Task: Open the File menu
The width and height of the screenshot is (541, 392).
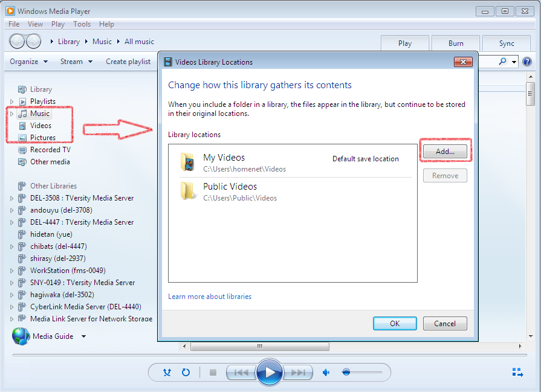Action: click(14, 24)
